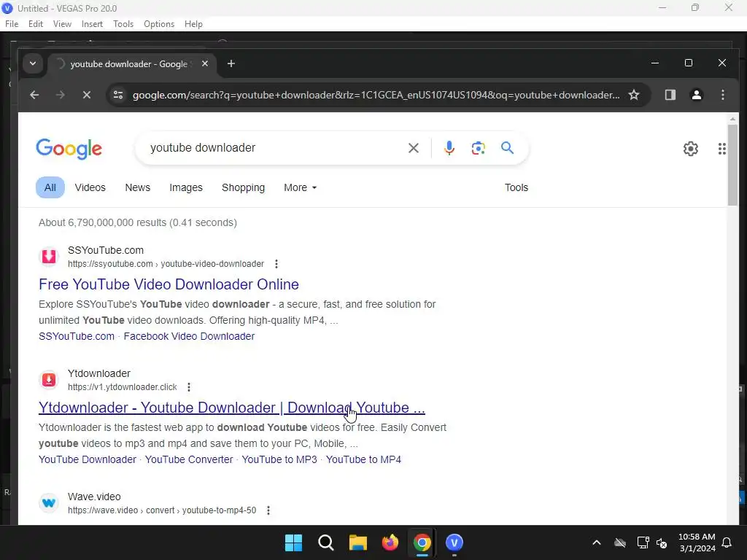The height and width of the screenshot is (560, 747).
Task: Close the youtube downloader browser tab
Action: coord(205,63)
